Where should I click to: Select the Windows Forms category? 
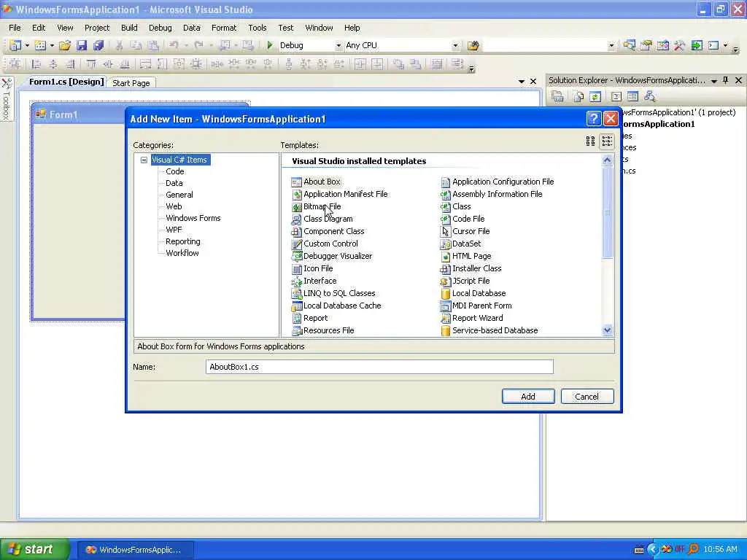pos(193,218)
